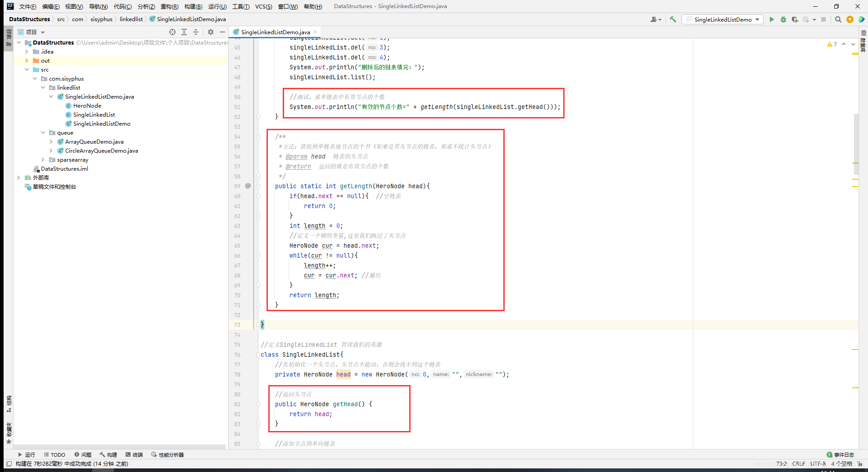Open the VCS(S) menu
Screen dimensions: 868x472
click(x=263, y=6)
